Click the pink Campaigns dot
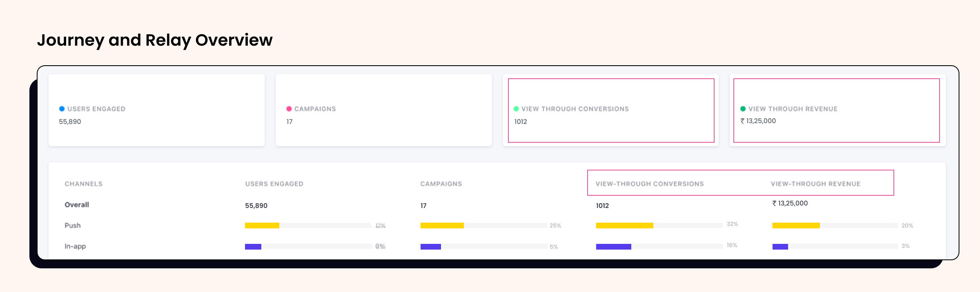Screen dimensions: 980x292 pos(289,109)
